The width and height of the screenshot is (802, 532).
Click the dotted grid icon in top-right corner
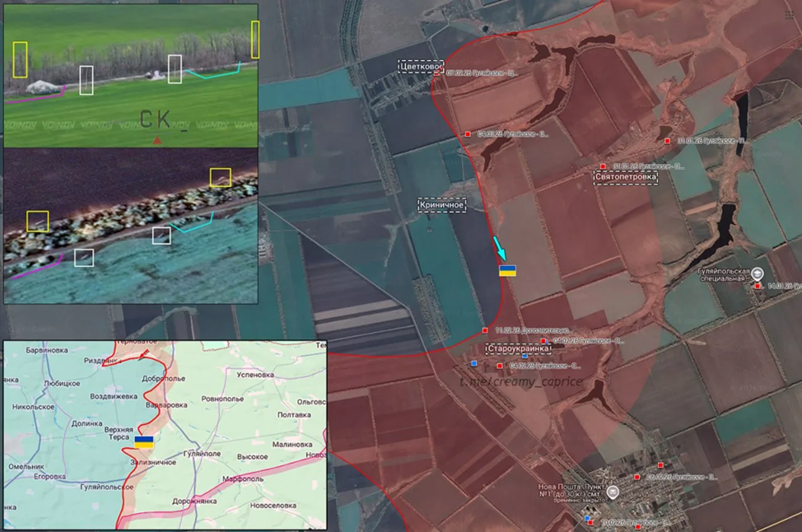click(791, 14)
